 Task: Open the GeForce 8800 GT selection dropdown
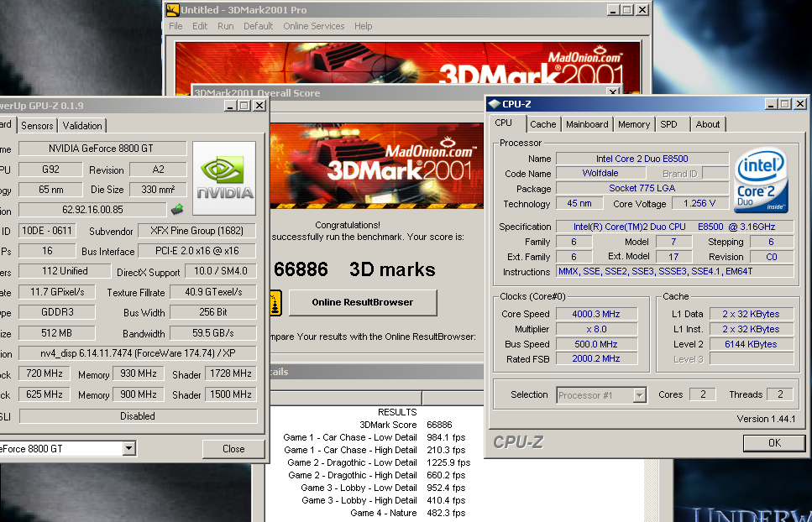click(x=128, y=449)
